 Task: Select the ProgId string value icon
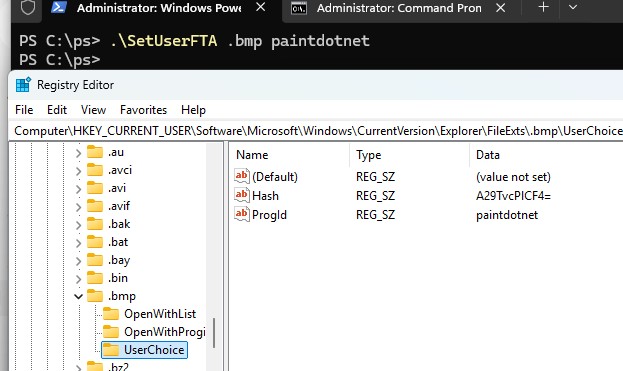[242, 214]
